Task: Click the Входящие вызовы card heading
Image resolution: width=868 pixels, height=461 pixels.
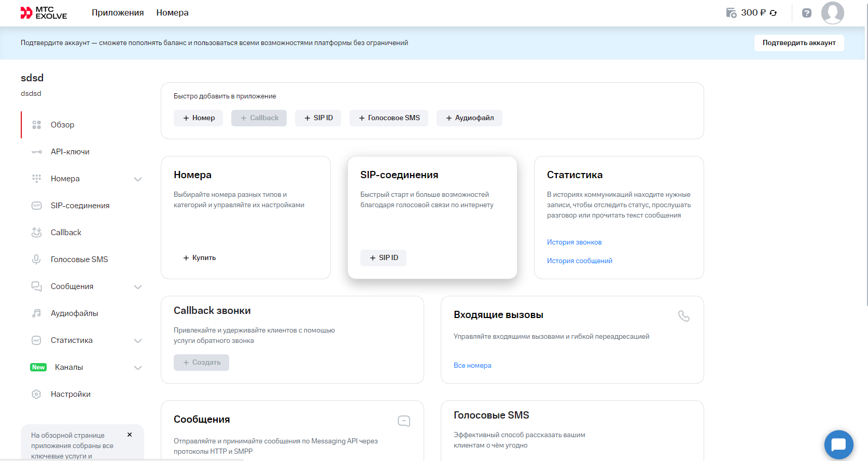Action: click(498, 315)
